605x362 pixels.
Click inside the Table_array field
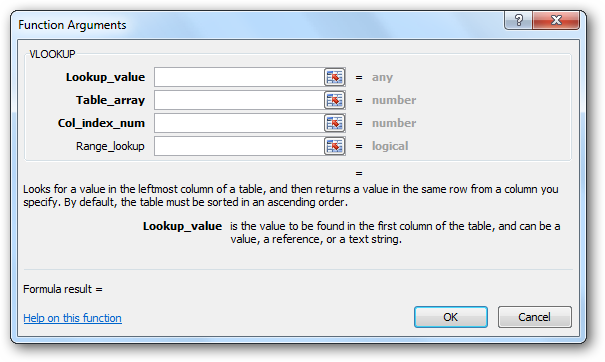click(x=239, y=100)
